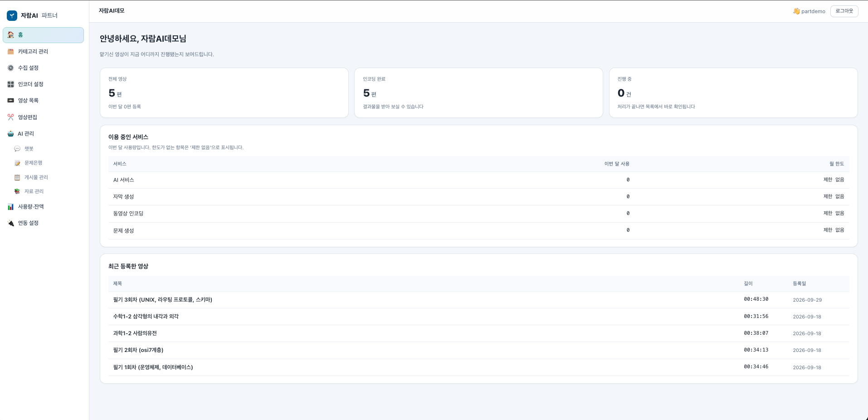The height and width of the screenshot is (420, 868).
Task: Click the 자료 관리 books icon
Action: coord(17,191)
